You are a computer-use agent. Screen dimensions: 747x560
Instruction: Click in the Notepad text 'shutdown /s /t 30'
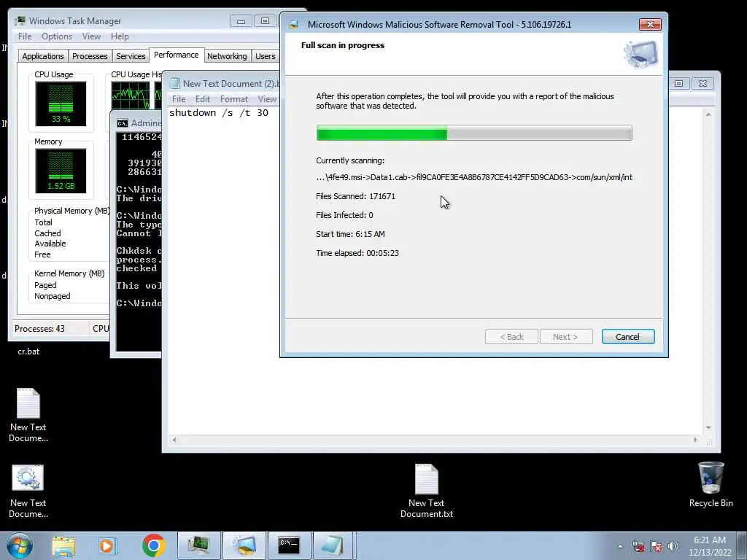pyautogui.click(x=219, y=113)
